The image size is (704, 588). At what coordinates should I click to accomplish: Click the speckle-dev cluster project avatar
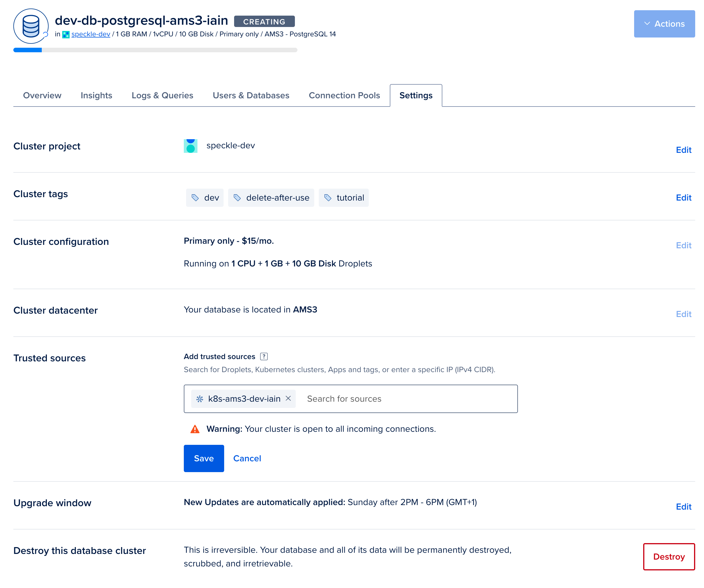pyautogui.click(x=190, y=146)
